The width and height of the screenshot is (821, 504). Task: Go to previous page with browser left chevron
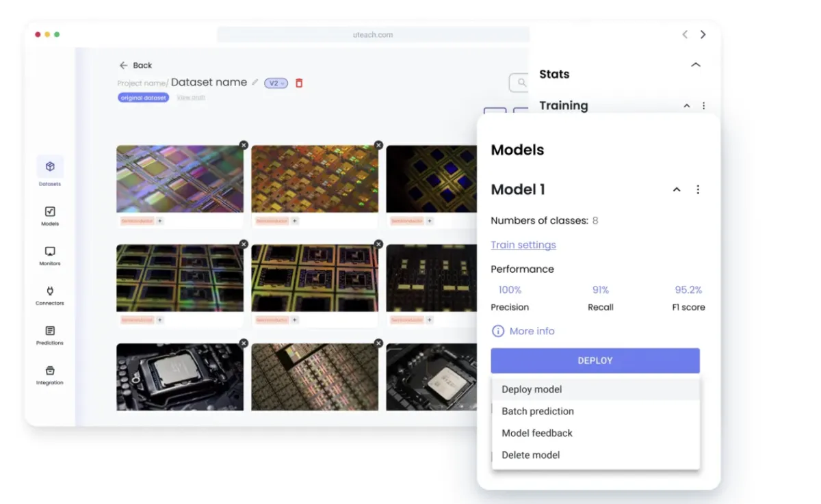pyautogui.click(x=685, y=34)
